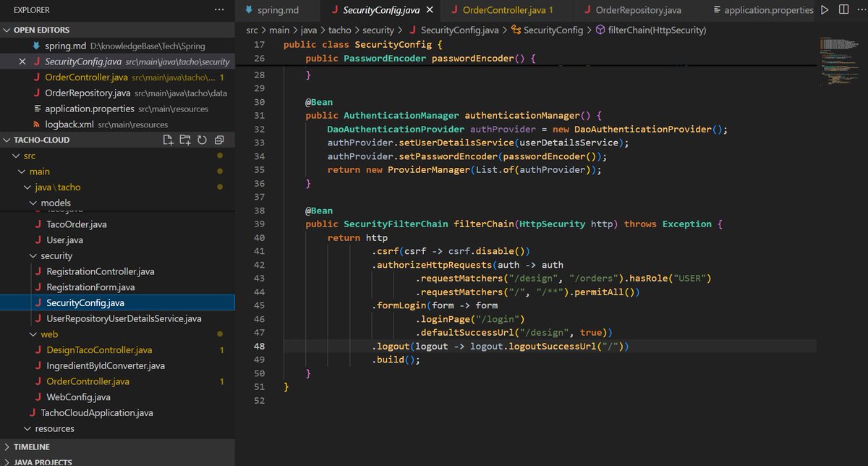
Task: Expand the JAVA PROJECTS section
Action: tap(117, 462)
